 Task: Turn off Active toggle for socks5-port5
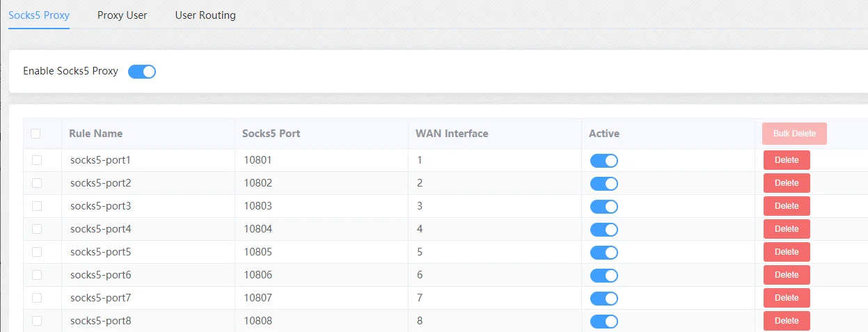click(x=603, y=253)
